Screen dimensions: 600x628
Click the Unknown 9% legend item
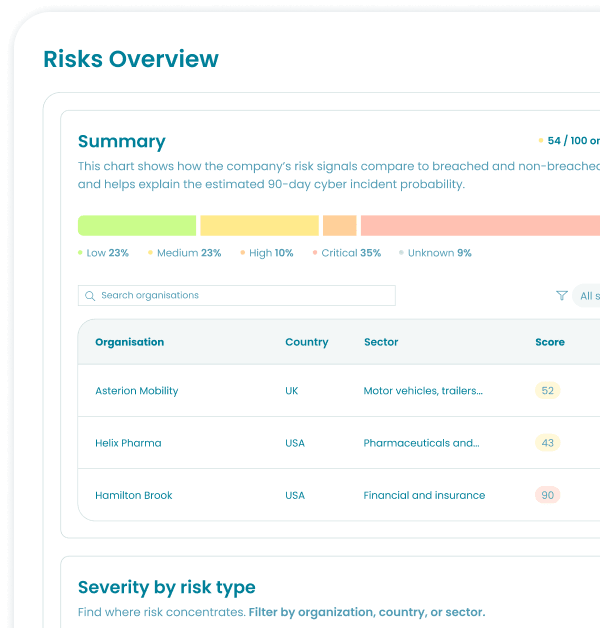[435, 253]
